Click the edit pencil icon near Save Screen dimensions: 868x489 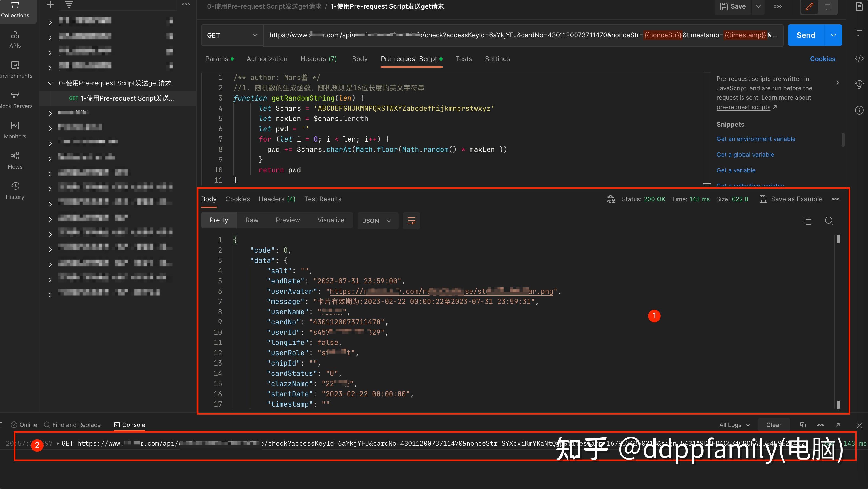point(809,6)
